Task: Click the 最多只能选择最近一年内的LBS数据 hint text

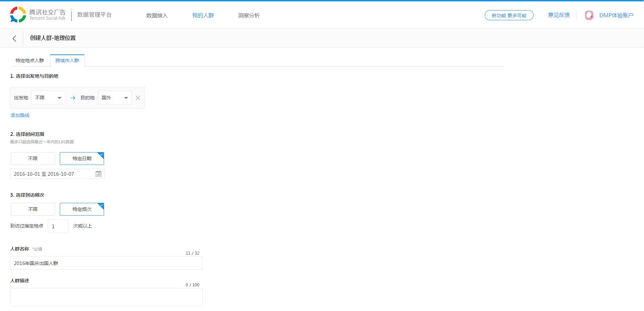Action: (42, 142)
